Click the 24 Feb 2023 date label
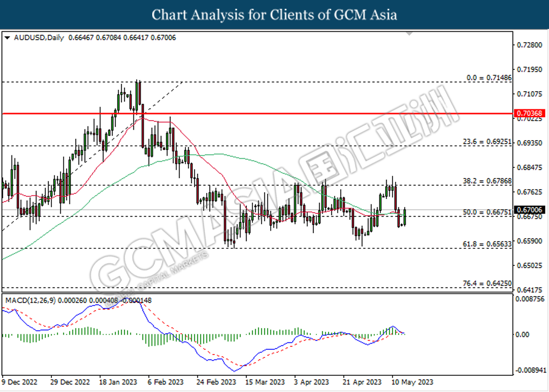Viewport: 549px width, 392px height. coord(216,382)
